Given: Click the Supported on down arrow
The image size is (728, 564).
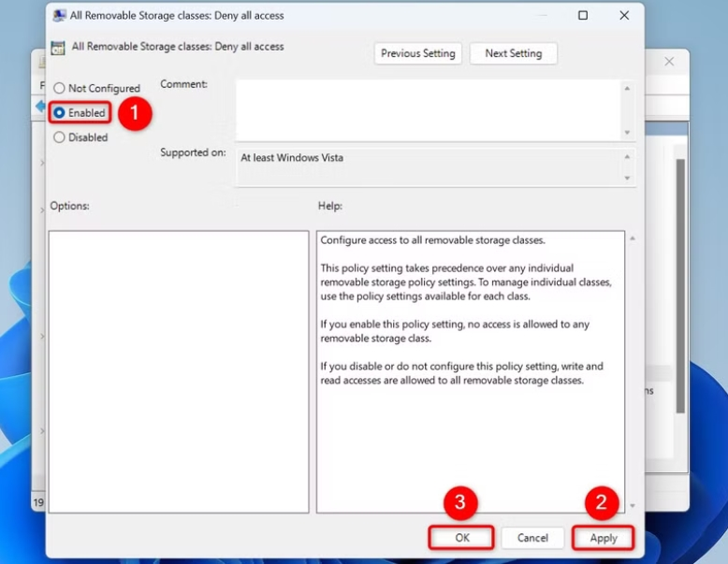Looking at the screenshot, I should pyautogui.click(x=627, y=179).
